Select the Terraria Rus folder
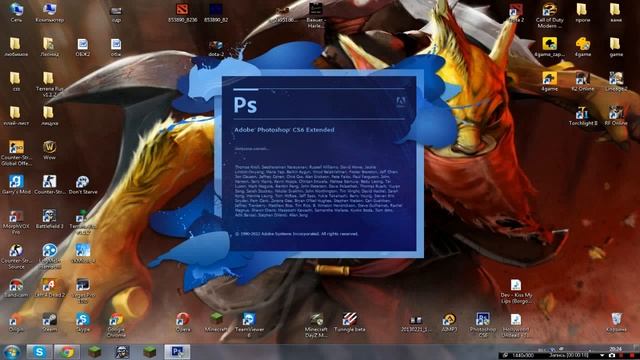640x360 pixels. coord(49,84)
